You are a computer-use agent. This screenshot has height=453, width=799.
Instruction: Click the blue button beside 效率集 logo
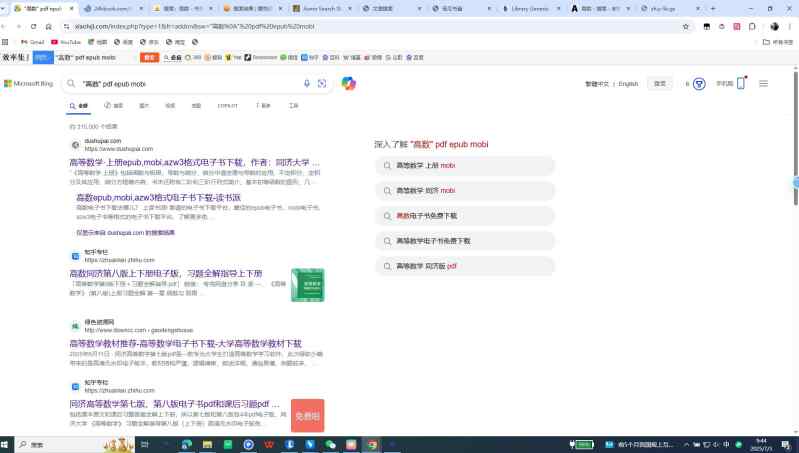point(43,58)
